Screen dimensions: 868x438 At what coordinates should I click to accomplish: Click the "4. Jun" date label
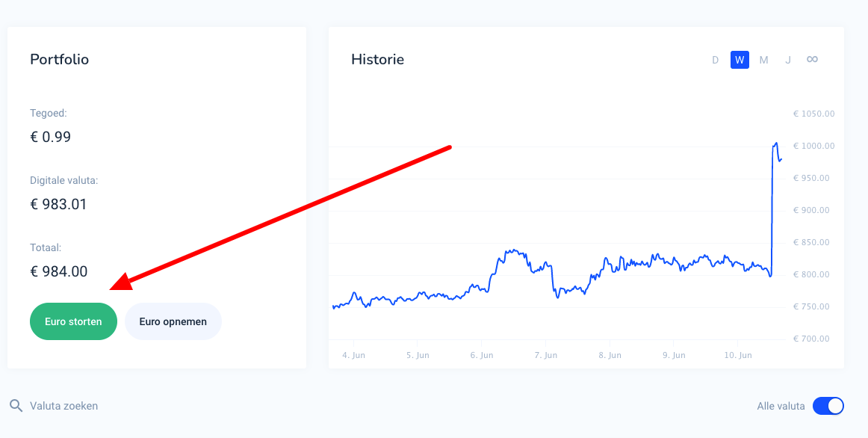click(353, 355)
